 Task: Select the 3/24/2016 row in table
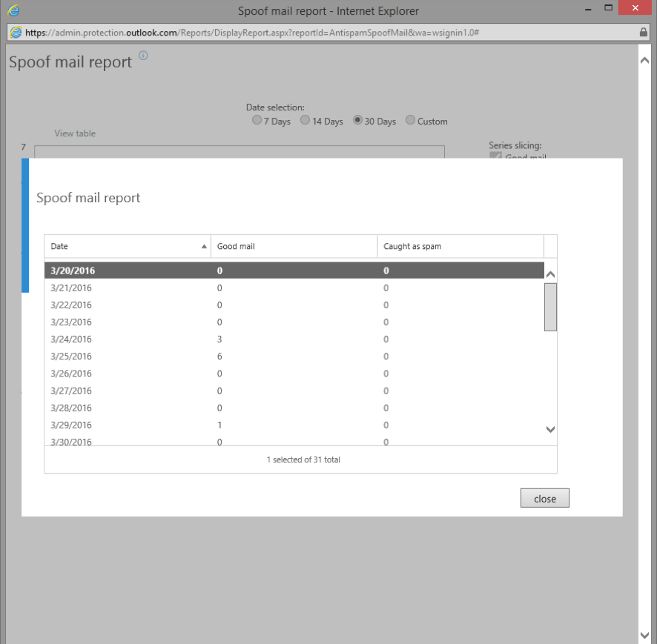294,339
